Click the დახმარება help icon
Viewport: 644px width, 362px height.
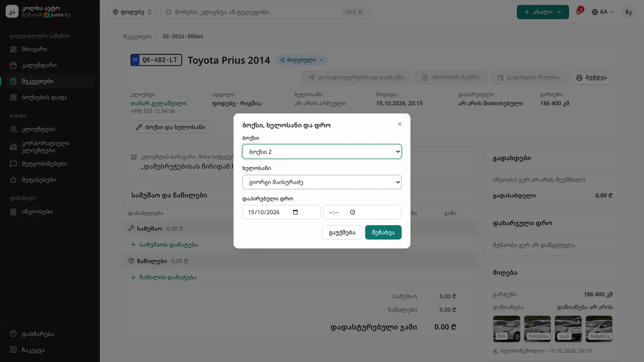(x=13, y=334)
